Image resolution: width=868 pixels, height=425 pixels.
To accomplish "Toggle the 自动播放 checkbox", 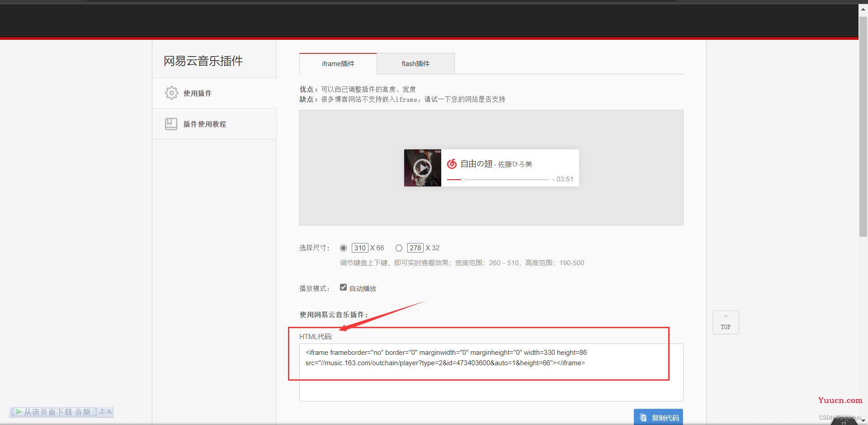I will coord(343,287).
